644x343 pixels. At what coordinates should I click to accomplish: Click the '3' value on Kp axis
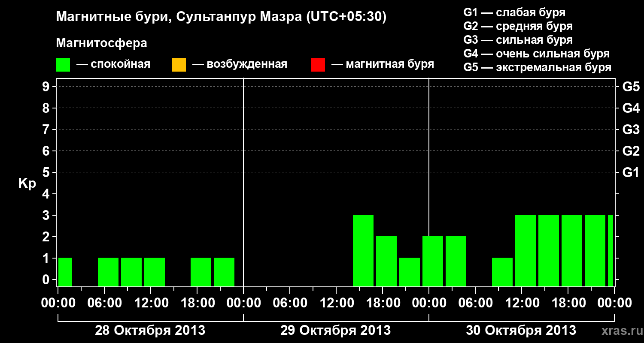click(47, 215)
